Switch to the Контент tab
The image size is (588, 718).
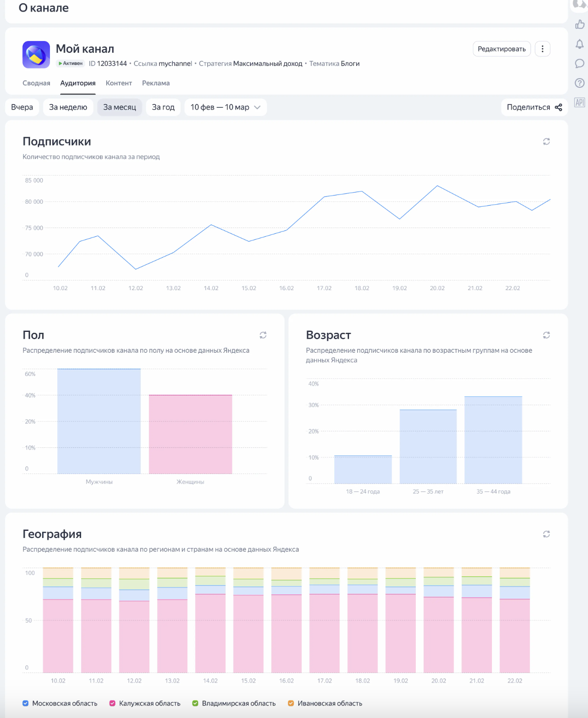pos(119,83)
